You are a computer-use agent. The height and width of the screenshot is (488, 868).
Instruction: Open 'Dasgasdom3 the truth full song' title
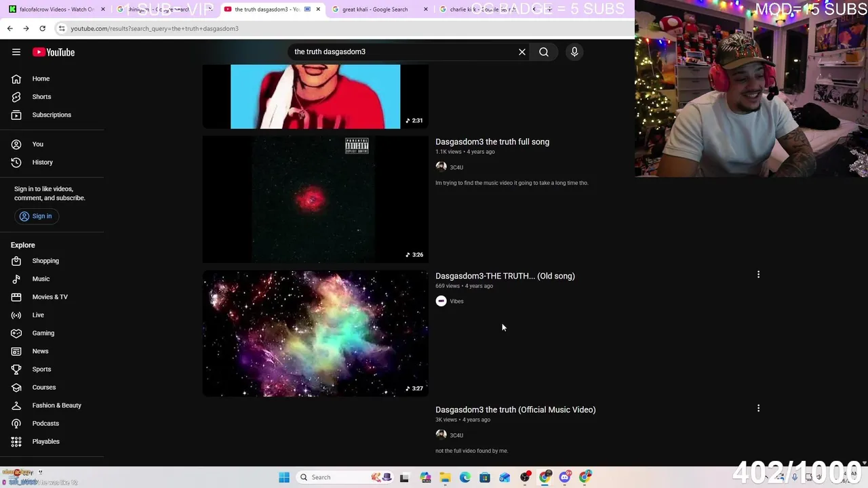pyautogui.click(x=492, y=142)
